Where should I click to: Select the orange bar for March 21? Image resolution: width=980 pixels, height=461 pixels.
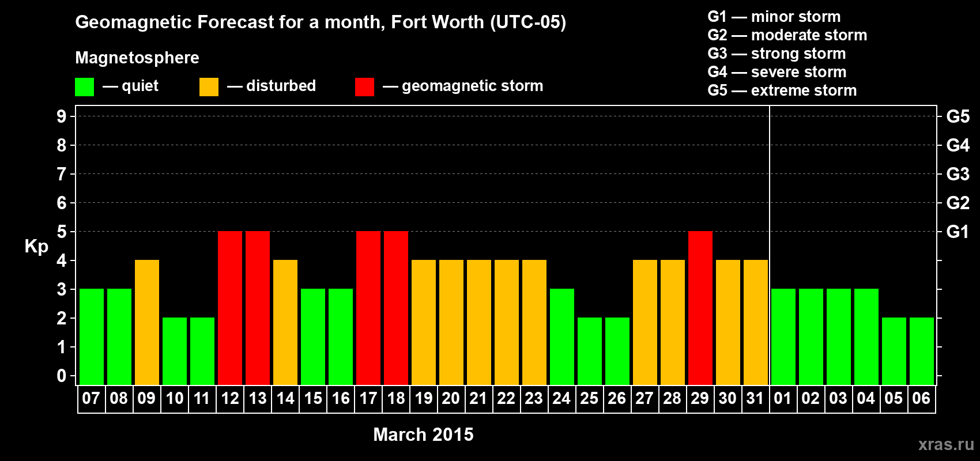(479, 322)
